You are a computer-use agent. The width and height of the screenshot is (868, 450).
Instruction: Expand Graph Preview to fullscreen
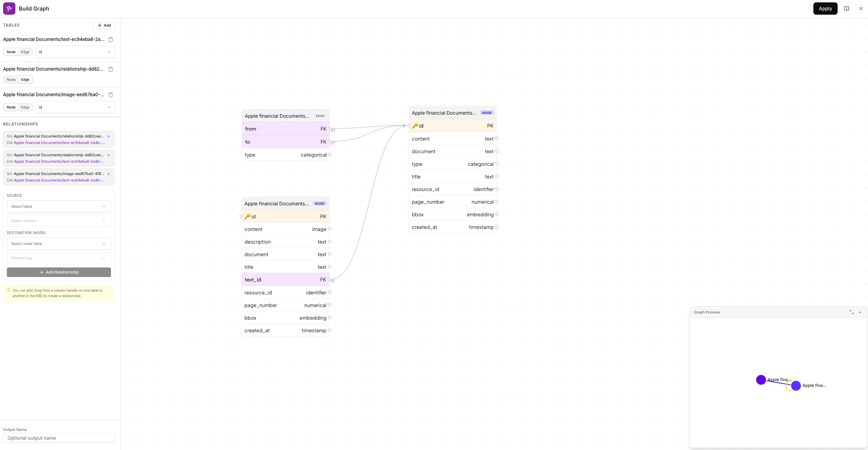[851, 312]
